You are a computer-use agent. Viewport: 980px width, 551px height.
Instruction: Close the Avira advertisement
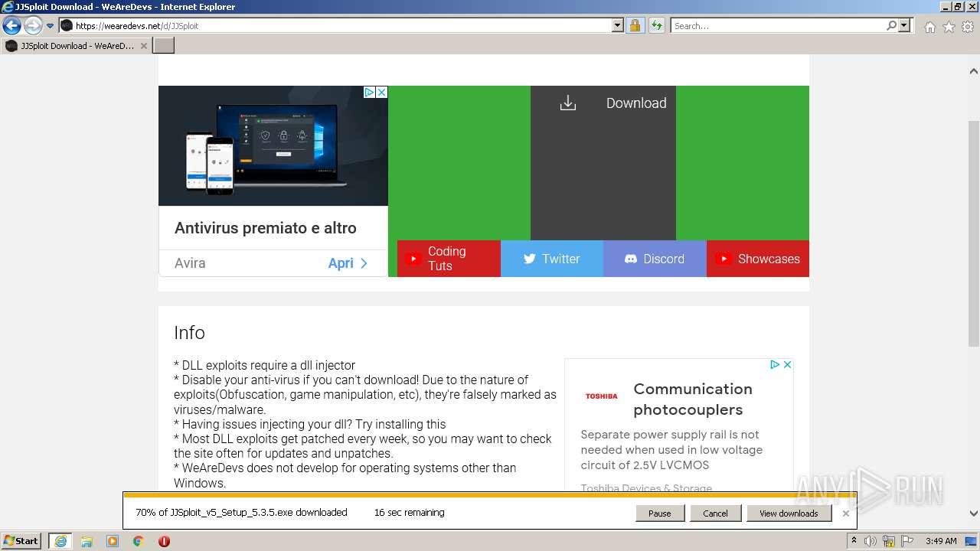(381, 92)
